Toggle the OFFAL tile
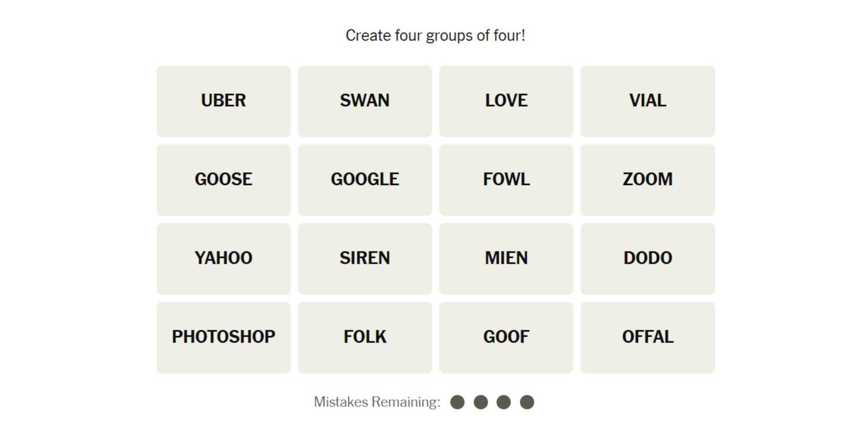The height and width of the screenshot is (434, 868). click(648, 337)
